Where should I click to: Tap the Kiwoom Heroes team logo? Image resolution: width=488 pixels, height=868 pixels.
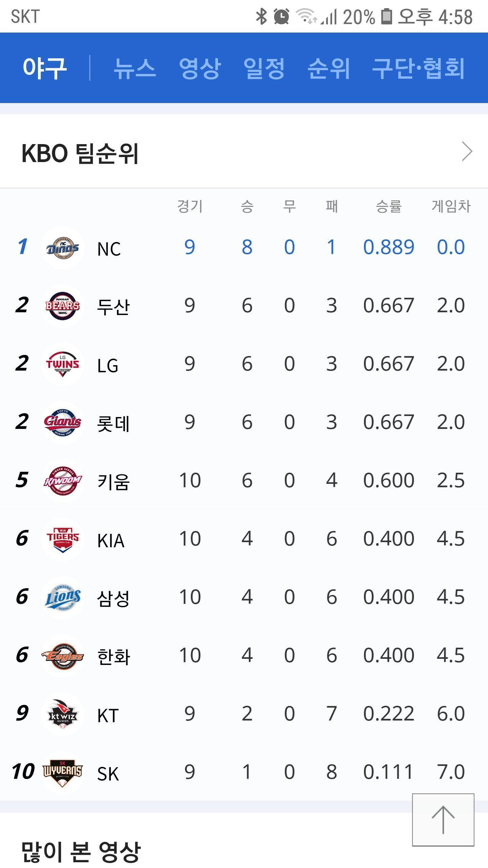tap(63, 481)
